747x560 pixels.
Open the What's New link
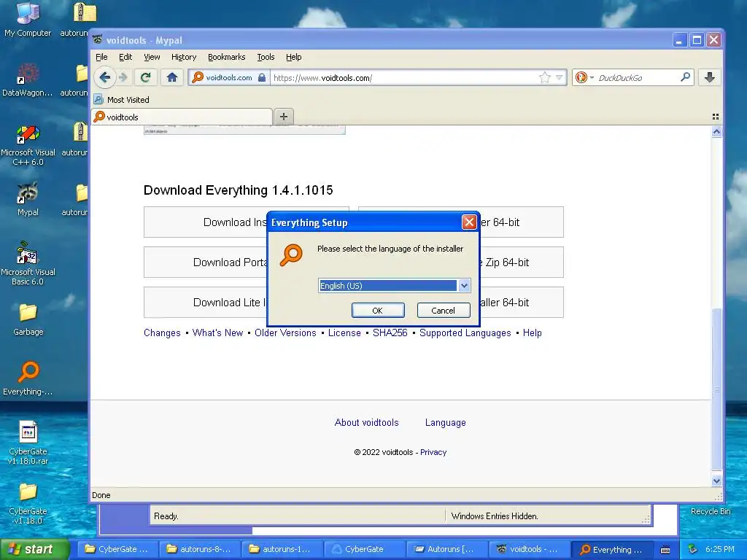coord(217,332)
